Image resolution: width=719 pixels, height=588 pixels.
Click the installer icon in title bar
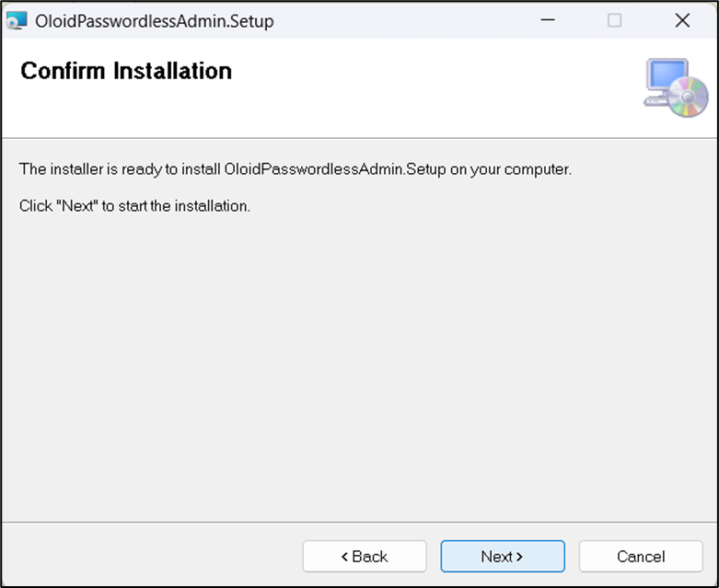point(17,20)
